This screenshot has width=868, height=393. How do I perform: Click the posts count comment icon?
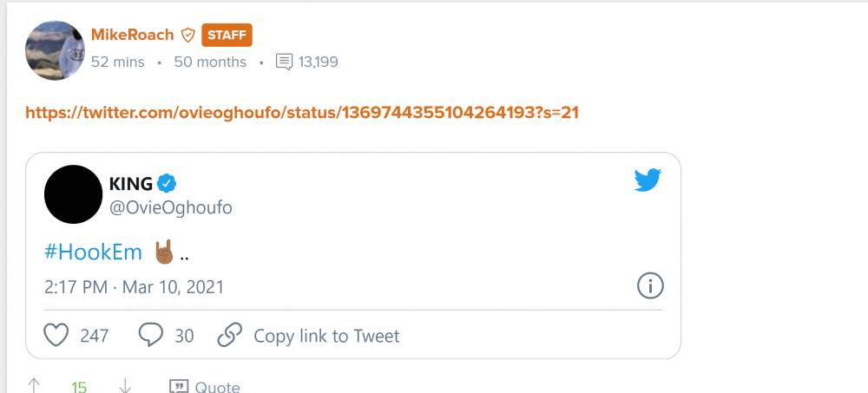click(284, 62)
